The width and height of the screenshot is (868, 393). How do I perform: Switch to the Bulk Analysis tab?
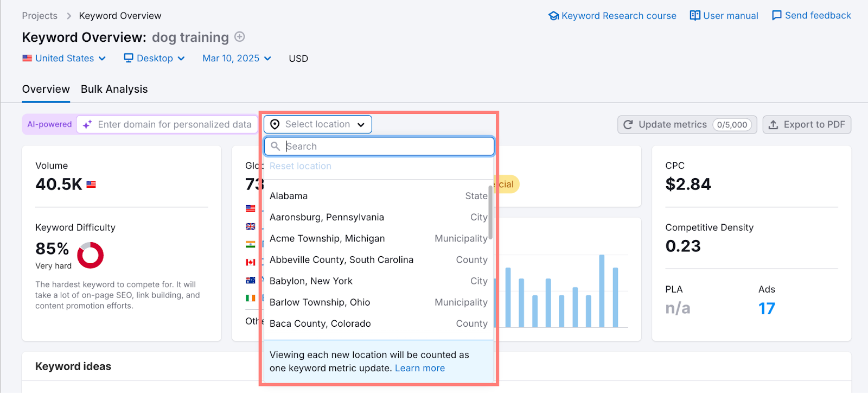tap(114, 90)
